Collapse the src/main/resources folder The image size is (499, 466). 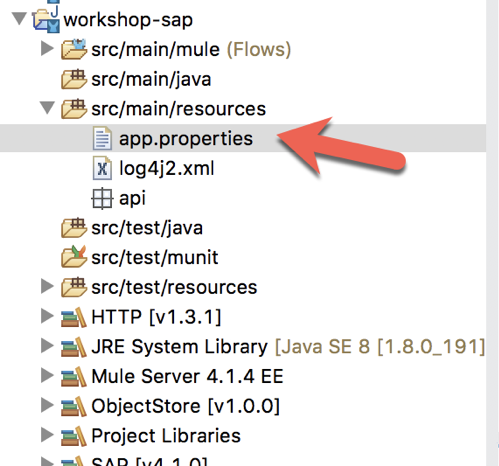click(47, 108)
